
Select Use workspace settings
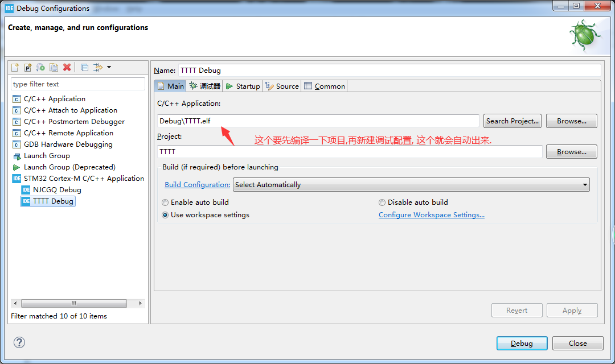[x=165, y=214]
